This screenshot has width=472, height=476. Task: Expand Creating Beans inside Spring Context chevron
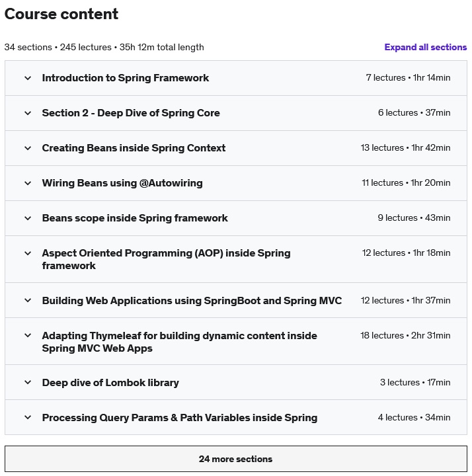tap(28, 148)
